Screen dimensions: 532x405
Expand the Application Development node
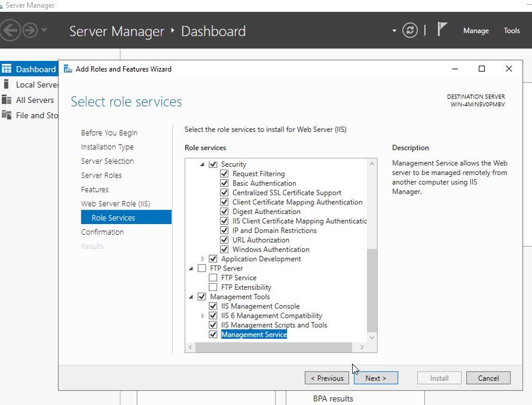[203, 259]
